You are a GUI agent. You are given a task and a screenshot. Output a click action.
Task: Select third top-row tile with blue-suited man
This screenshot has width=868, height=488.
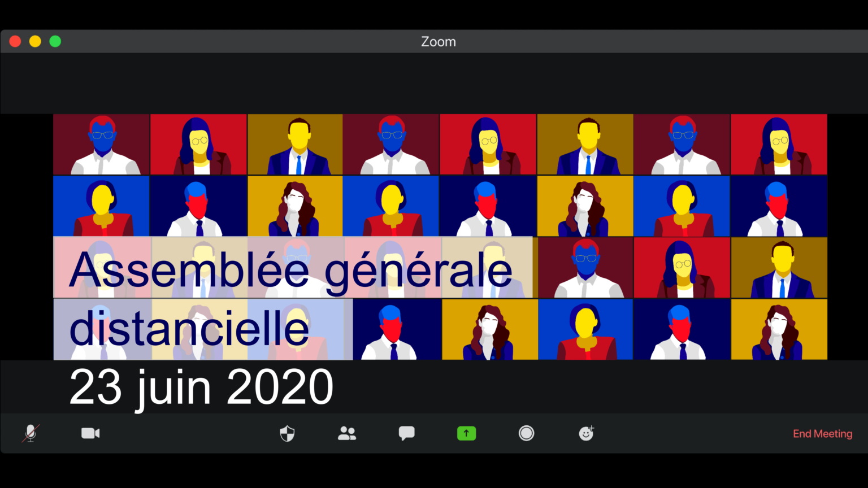click(x=295, y=145)
